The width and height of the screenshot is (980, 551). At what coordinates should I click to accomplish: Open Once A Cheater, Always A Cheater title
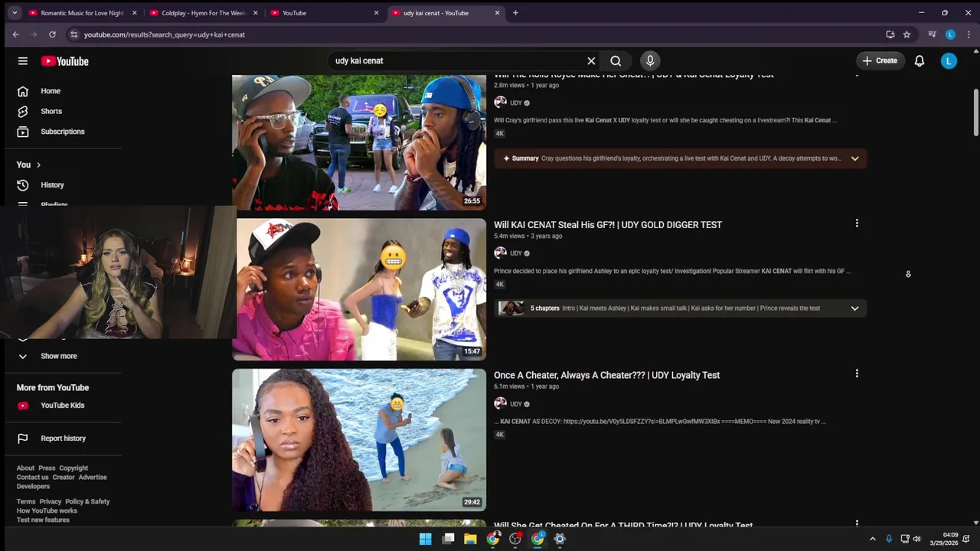606,375
